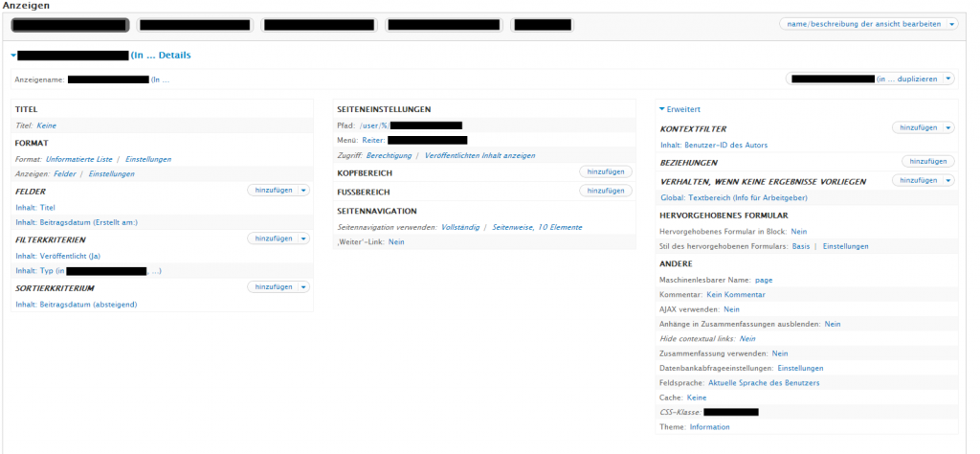Viewport: 980px width, 454px height.
Task: Add a Kontextfilter via 'hinzufügen'
Action: pyautogui.click(x=917, y=127)
